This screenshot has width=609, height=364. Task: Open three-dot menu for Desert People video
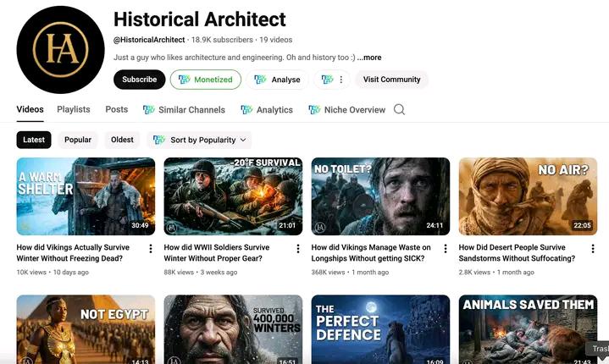pyautogui.click(x=593, y=249)
